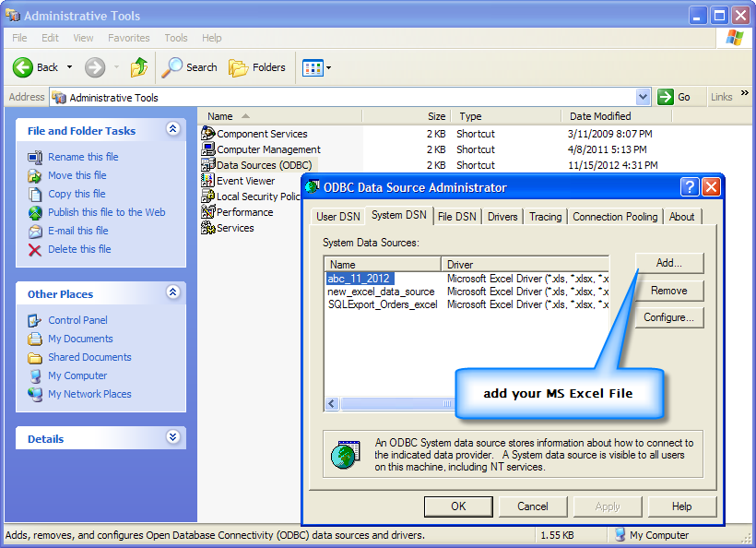The image size is (756, 548).
Task: Open the Views dropdown arrow
Action: point(329,68)
